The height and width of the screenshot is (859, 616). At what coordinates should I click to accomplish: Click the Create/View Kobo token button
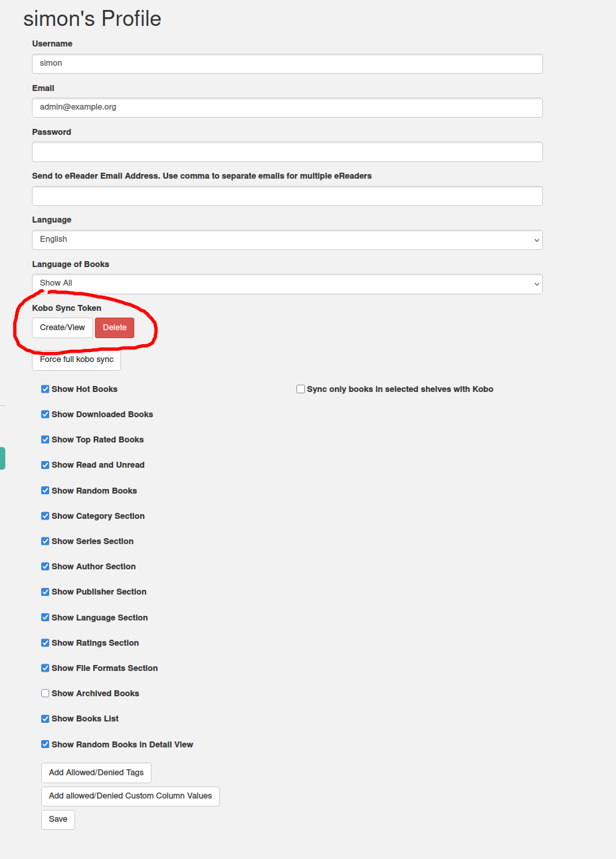pyautogui.click(x=62, y=328)
